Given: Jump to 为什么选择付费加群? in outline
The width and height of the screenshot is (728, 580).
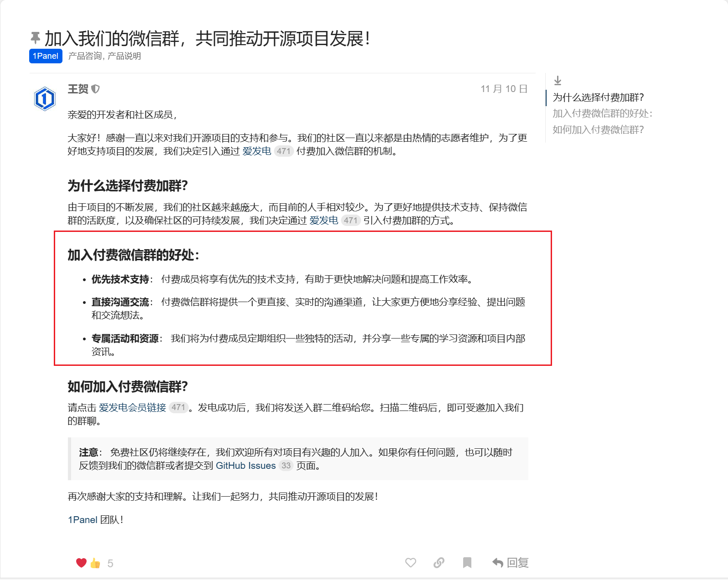Looking at the screenshot, I should pyautogui.click(x=598, y=98).
